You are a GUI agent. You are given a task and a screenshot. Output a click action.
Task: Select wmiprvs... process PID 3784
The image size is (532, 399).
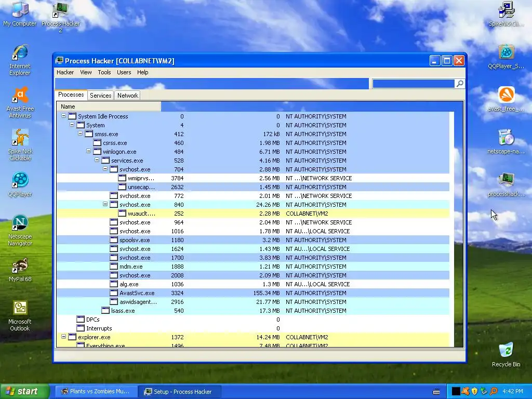[x=253, y=178]
